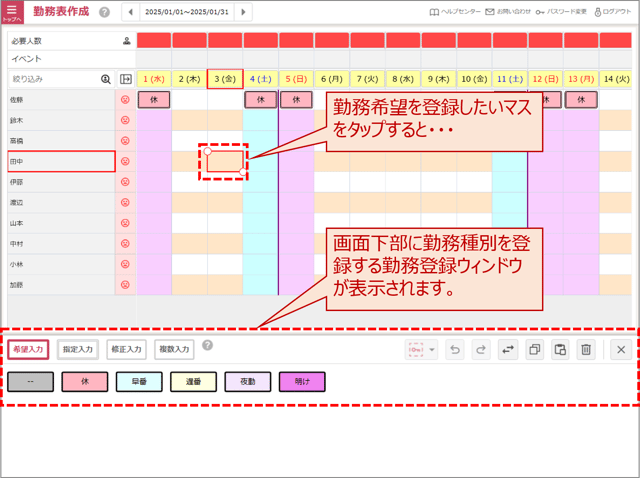This screenshot has height=478, width=640.
Task: Switch to 指定入力 mode
Action: [78, 349]
